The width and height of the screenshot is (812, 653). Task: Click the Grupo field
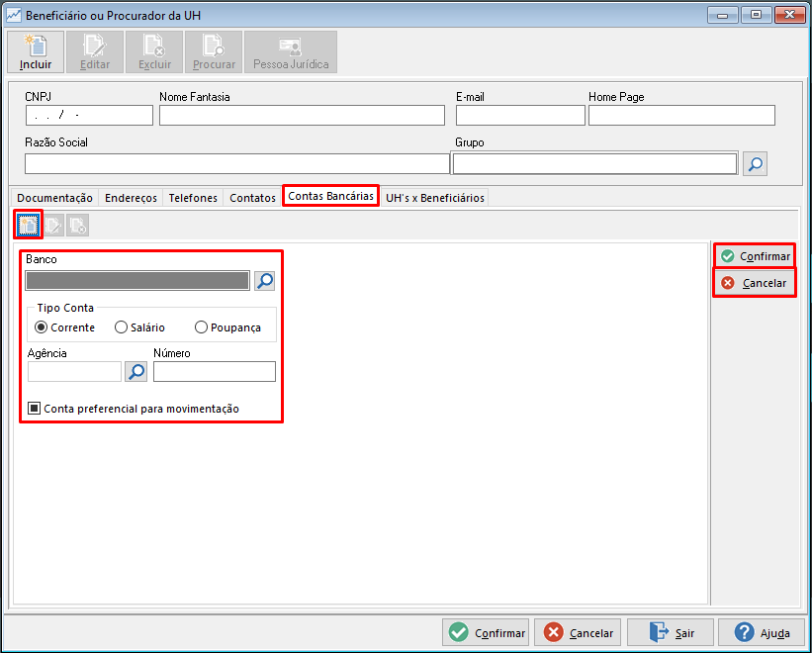point(595,163)
